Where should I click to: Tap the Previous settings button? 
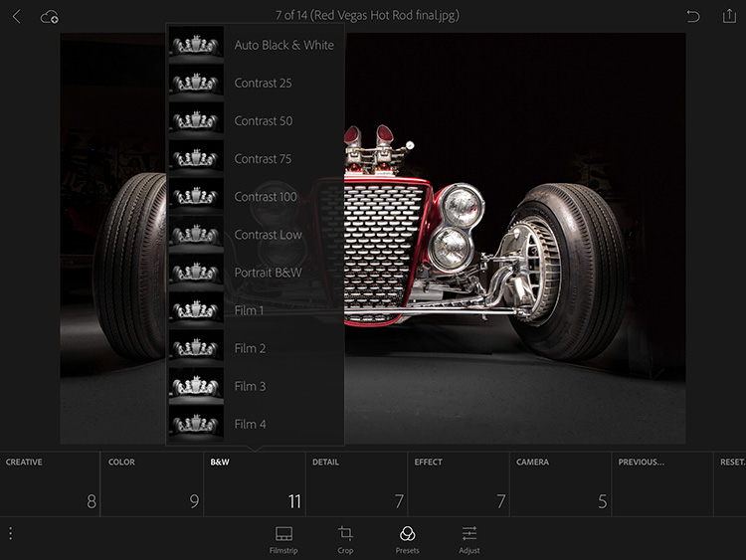pos(662,483)
